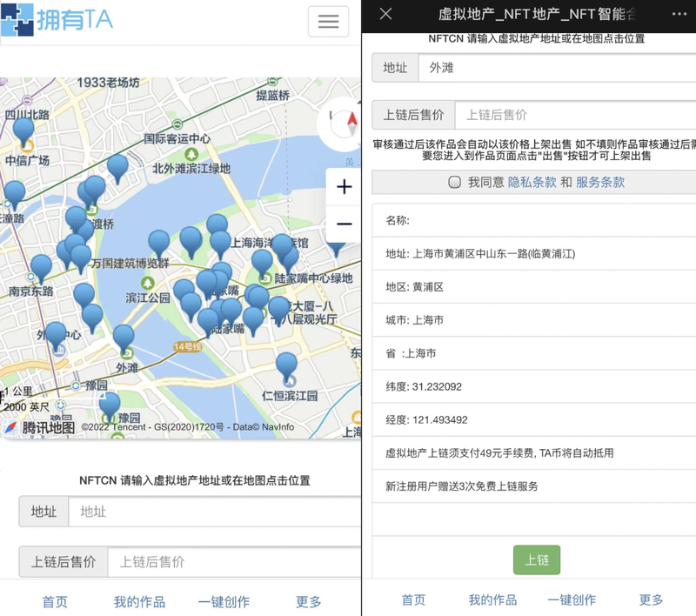Open 一键创作 tab in the right page
696x616 pixels.
(572, 600)
